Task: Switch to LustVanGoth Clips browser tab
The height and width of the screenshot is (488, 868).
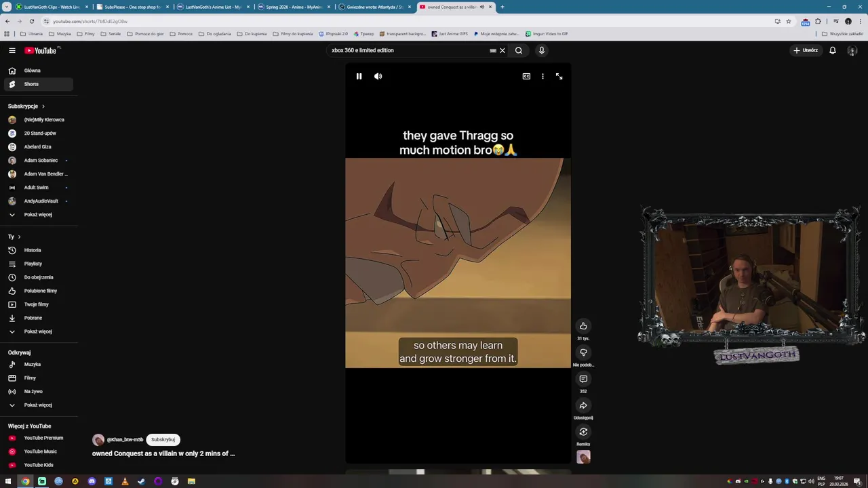Action: [52, 7]
